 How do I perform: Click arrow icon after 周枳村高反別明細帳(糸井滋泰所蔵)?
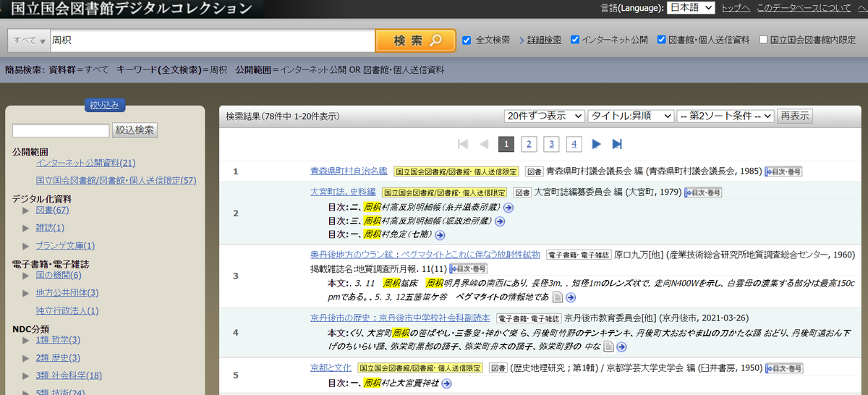[x=509, y=208]
